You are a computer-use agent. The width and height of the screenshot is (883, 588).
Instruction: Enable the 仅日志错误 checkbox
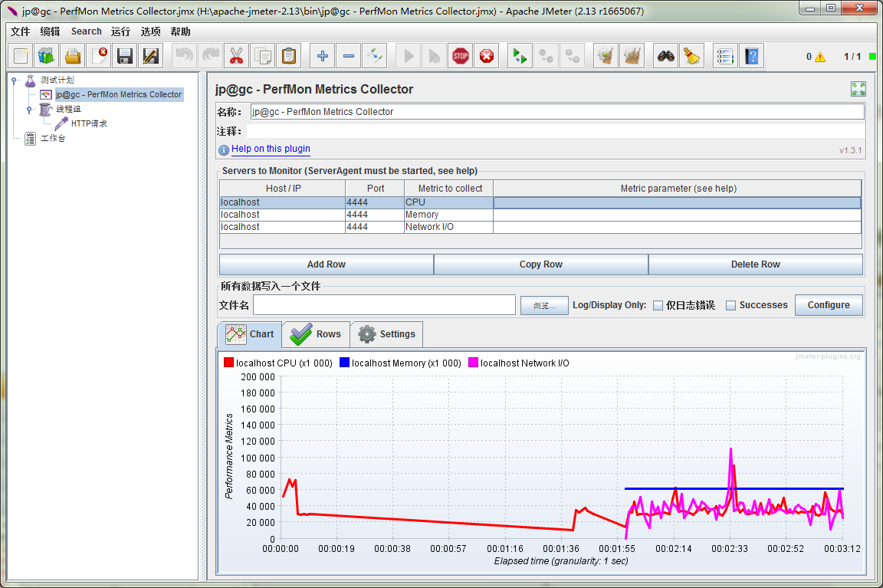(x=658, y=305)
